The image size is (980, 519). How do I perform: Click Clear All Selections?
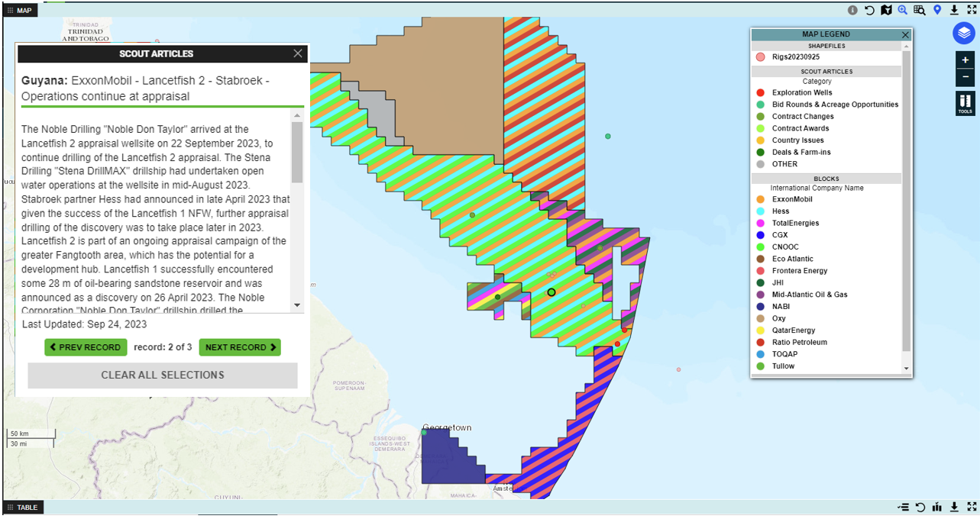click(x=163, y=376)
